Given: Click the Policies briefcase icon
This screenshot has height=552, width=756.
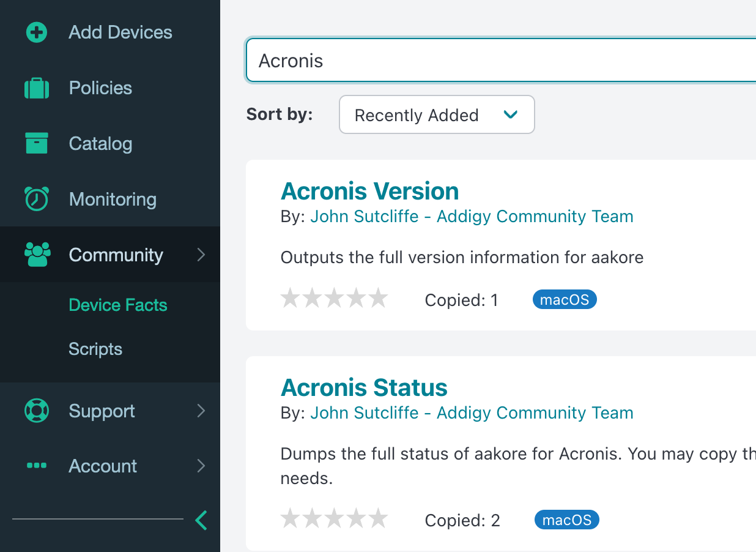Looking at the screenshot, I should click(x=37, y=88).
